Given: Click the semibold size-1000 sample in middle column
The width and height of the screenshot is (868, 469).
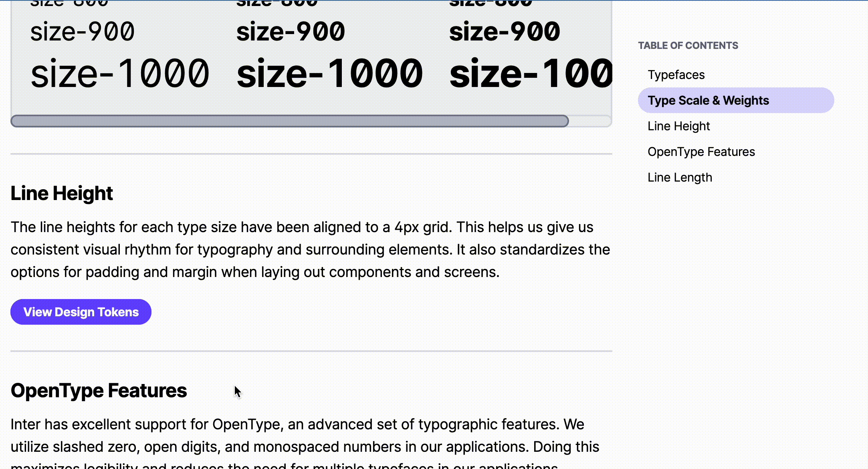Looking at the screenshot, I should click(329, 73).
